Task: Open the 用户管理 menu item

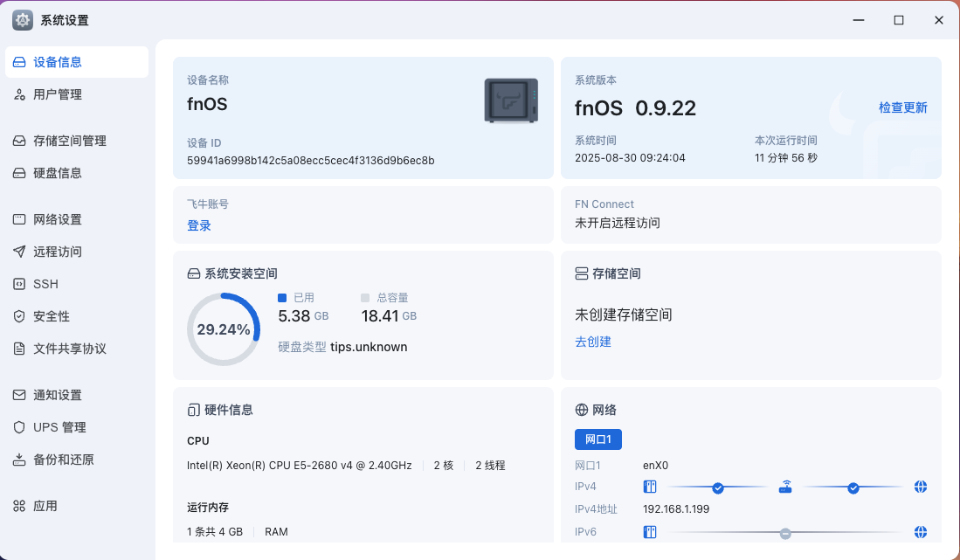Action: (77, 95)
